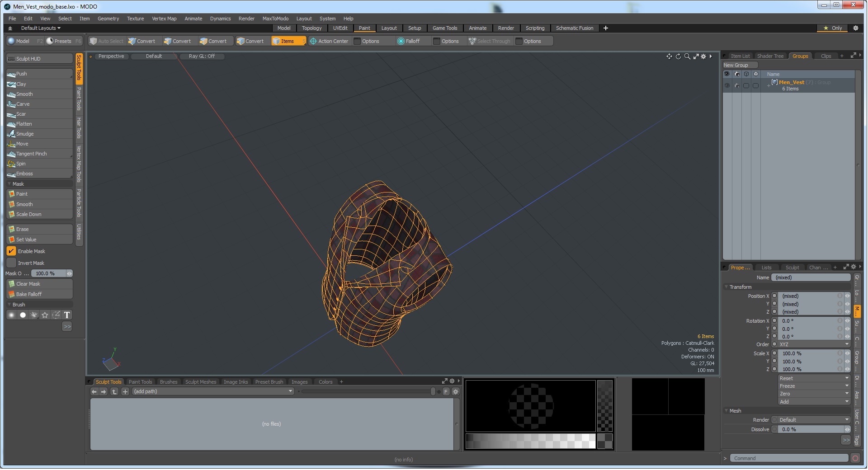Choose the mask Scale Down tool

point(39,214)
